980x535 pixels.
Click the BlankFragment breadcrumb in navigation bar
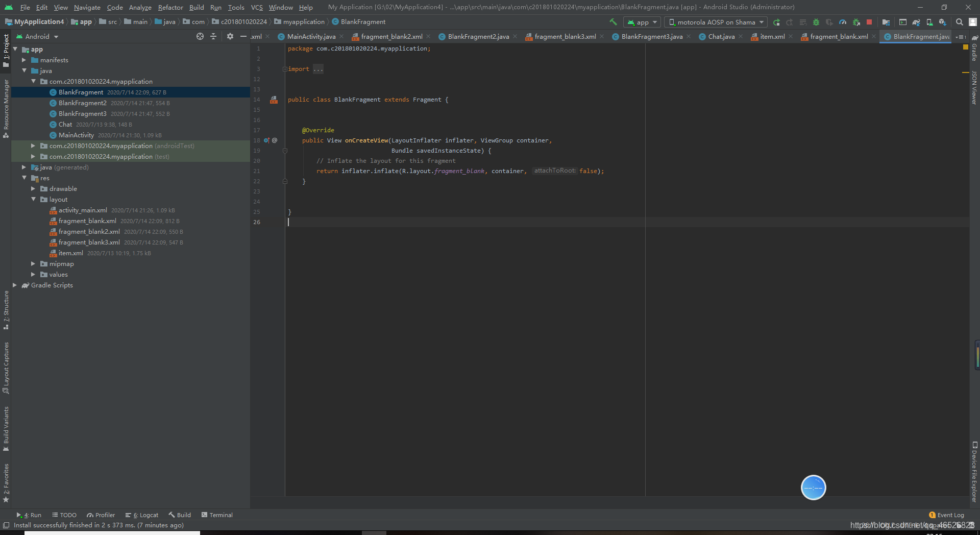[x=358, y=22]
